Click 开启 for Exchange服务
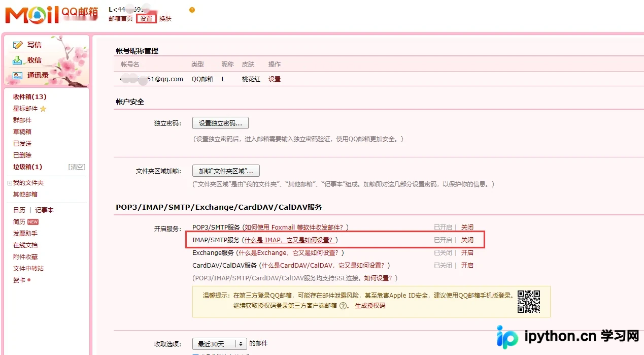644x355 pixels. (x=467, y=253)
